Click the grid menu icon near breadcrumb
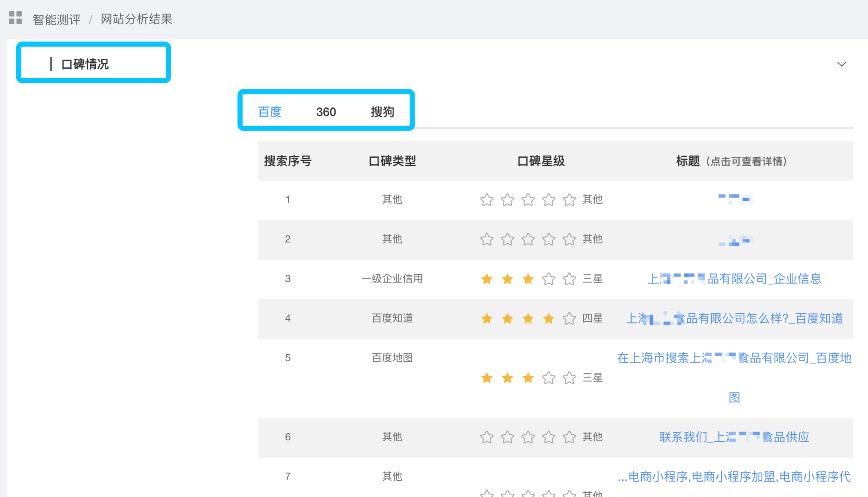The image size is (868, 497). (15, 18)
